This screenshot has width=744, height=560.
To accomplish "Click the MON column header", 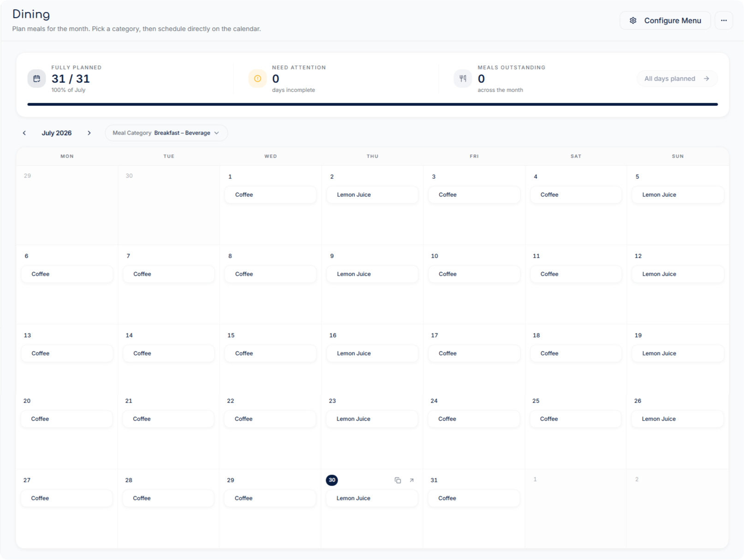I will click(x=67, y=156).
